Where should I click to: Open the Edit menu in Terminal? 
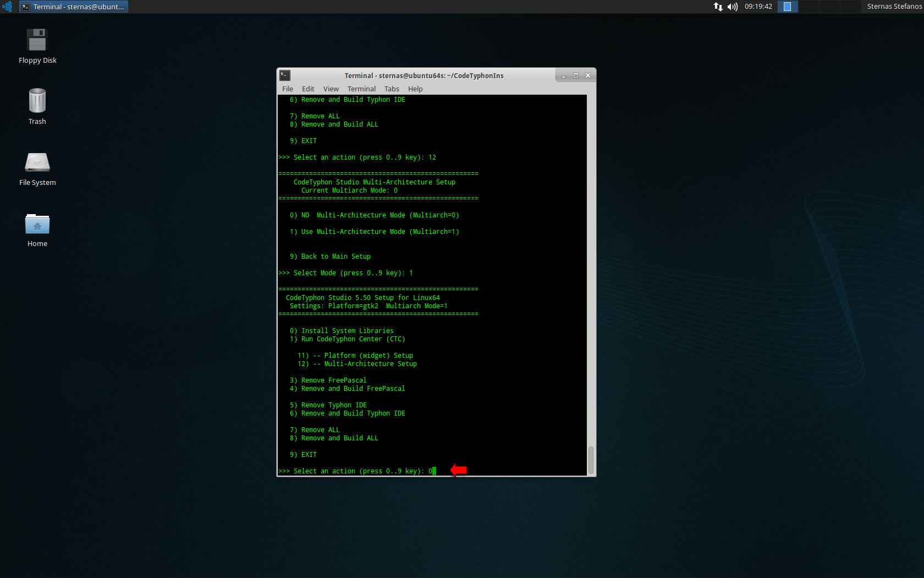(x=308, y=89)
